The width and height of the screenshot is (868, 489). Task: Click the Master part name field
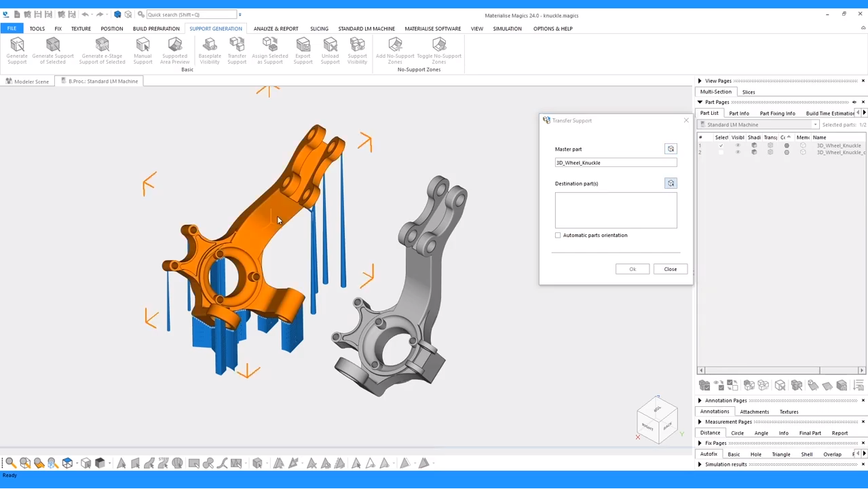(616, 163)
